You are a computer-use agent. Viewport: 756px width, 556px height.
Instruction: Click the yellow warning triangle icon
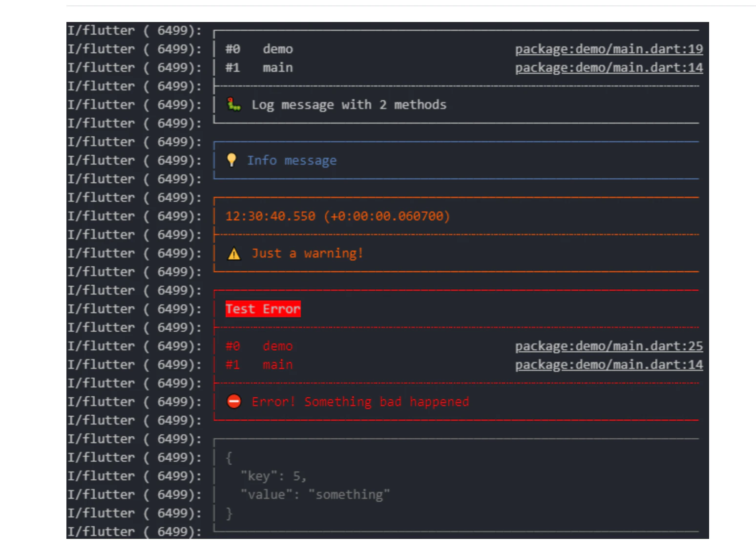click(x=234, y=254)
